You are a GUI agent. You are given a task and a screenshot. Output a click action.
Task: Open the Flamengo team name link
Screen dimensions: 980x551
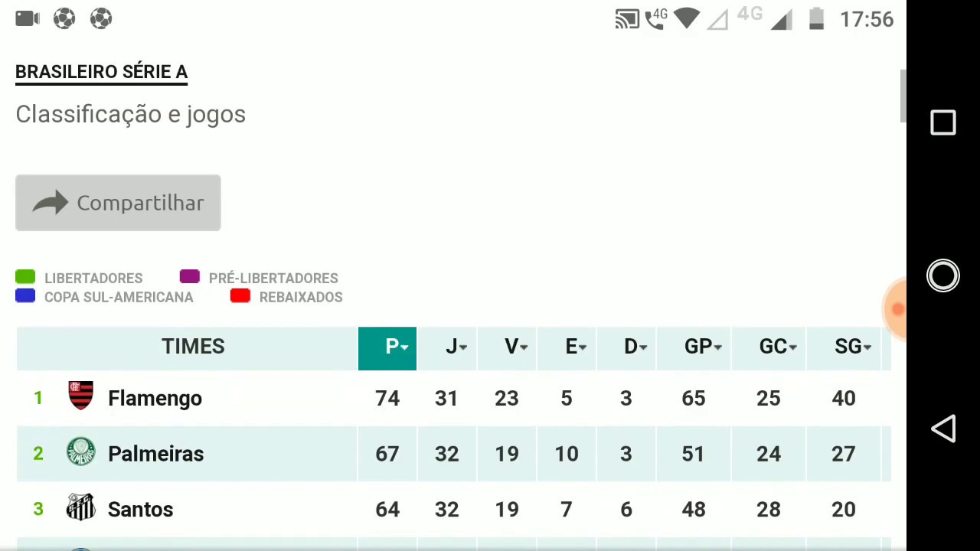155,399
